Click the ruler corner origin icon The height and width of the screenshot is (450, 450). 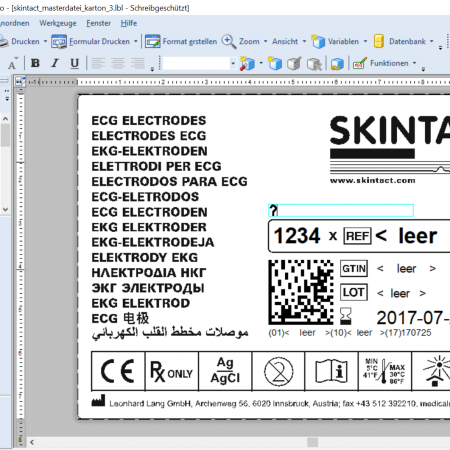20,81
